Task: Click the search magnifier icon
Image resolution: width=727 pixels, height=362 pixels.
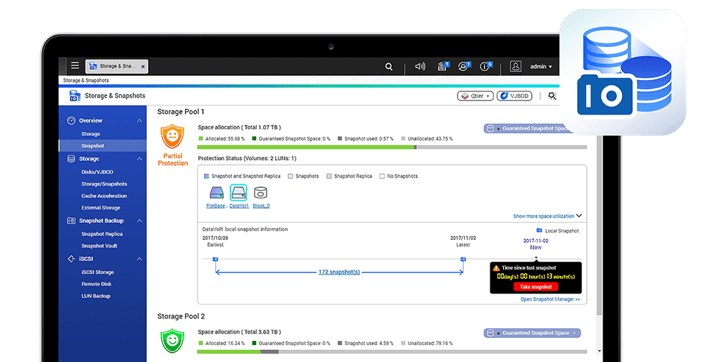Action: 389,67
